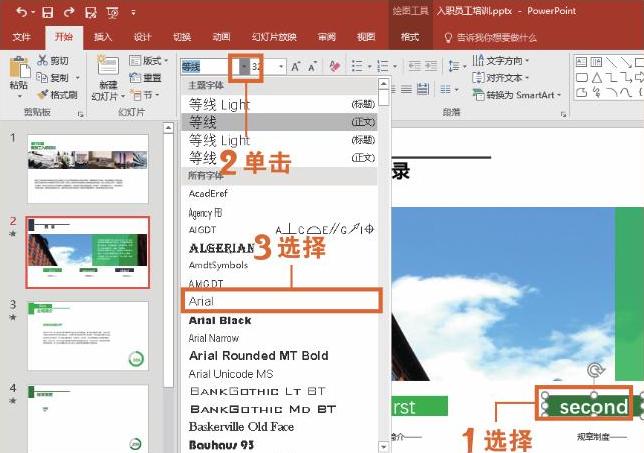Click 剪切 cut button
This screenshot has height=453, width=644.
[53, 60]
